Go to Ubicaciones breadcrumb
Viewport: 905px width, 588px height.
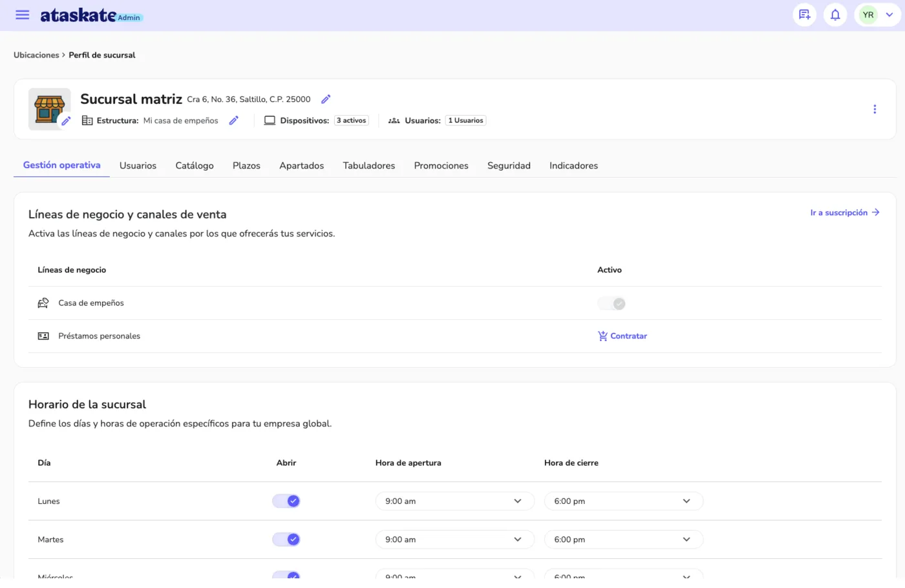pyautogui.click(x=36, y=55)
